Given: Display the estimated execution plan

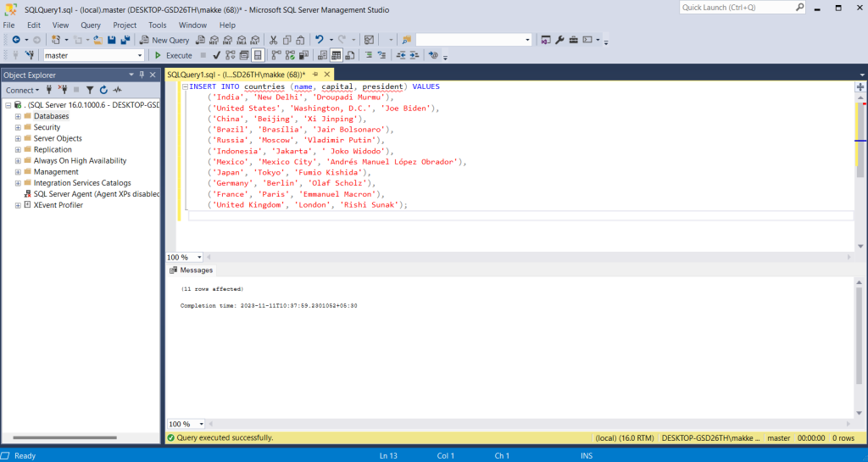Looking at the screenshot, I should (x=231, y=55).
